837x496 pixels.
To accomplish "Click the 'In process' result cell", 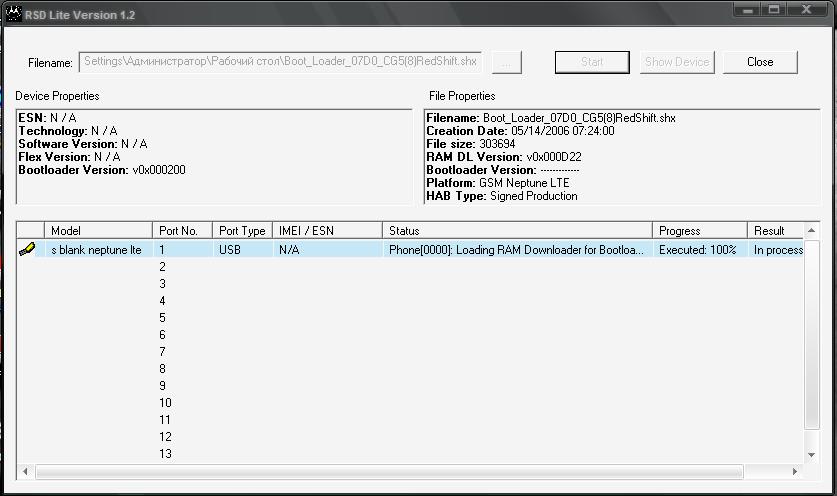I will [778, 249].
